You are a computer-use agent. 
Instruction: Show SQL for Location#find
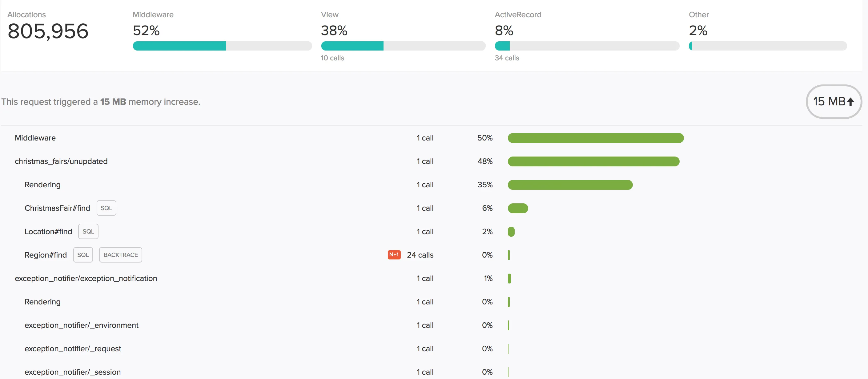click(x=88, y=232)
